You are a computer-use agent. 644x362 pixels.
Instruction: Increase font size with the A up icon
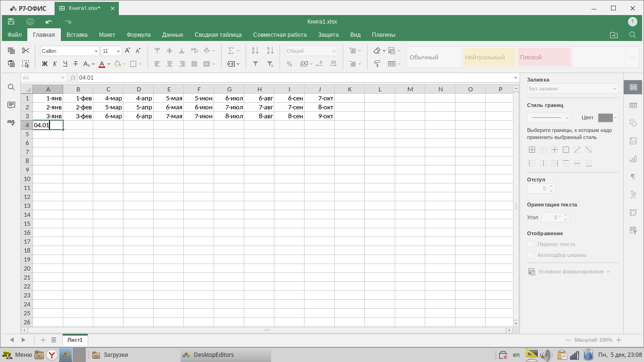click(x=127, y=50)
